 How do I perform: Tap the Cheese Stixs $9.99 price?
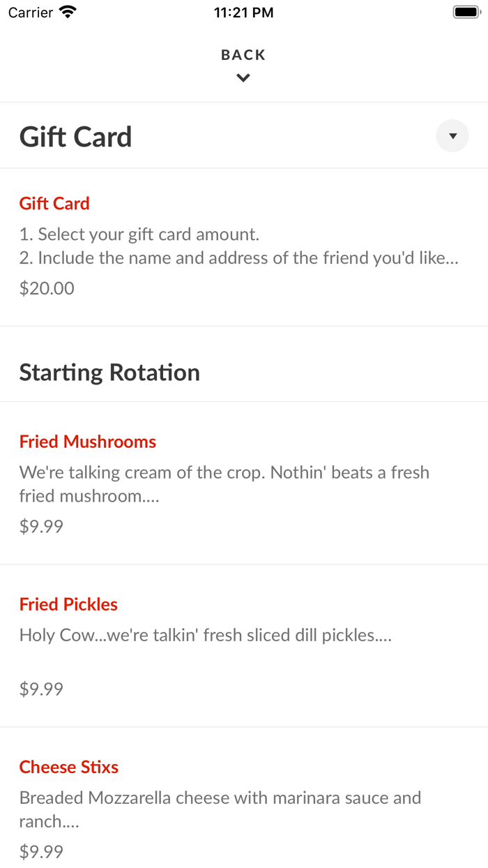(41, 852)
